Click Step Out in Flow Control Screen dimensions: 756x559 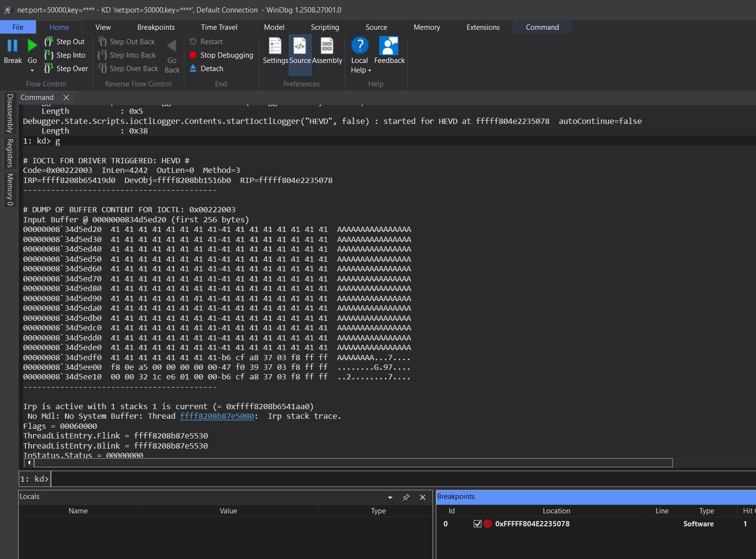point(64,42)
